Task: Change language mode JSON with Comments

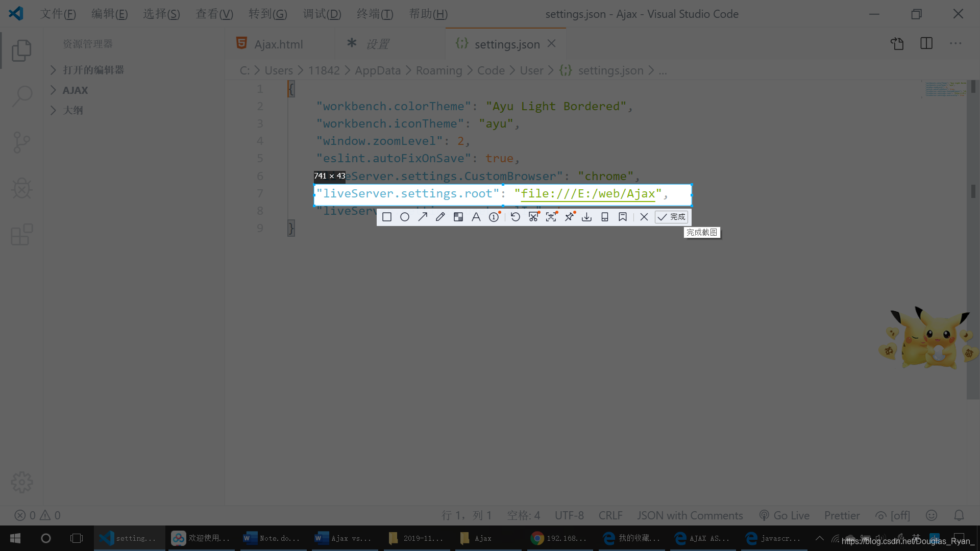Action: (x=690, y=515)
